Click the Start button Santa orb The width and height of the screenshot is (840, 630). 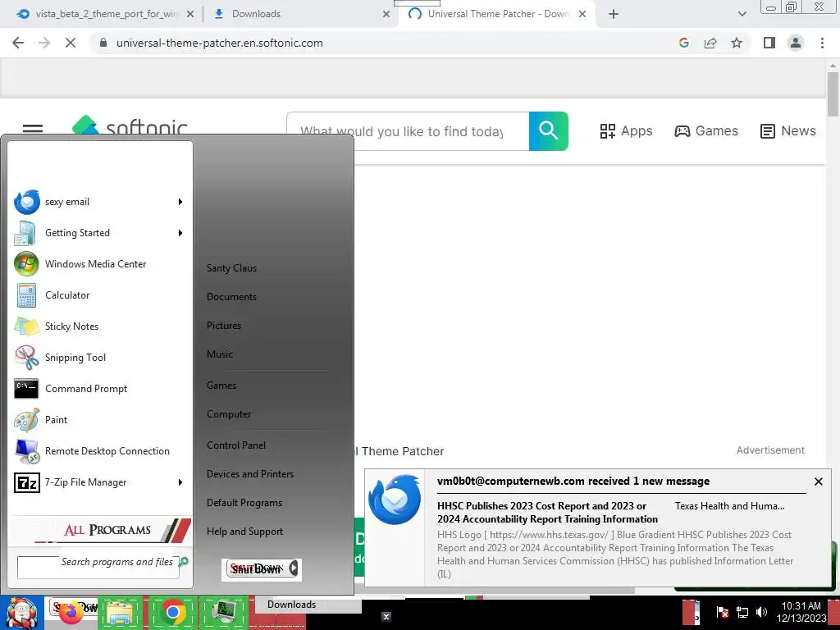(x=21, y=613)
